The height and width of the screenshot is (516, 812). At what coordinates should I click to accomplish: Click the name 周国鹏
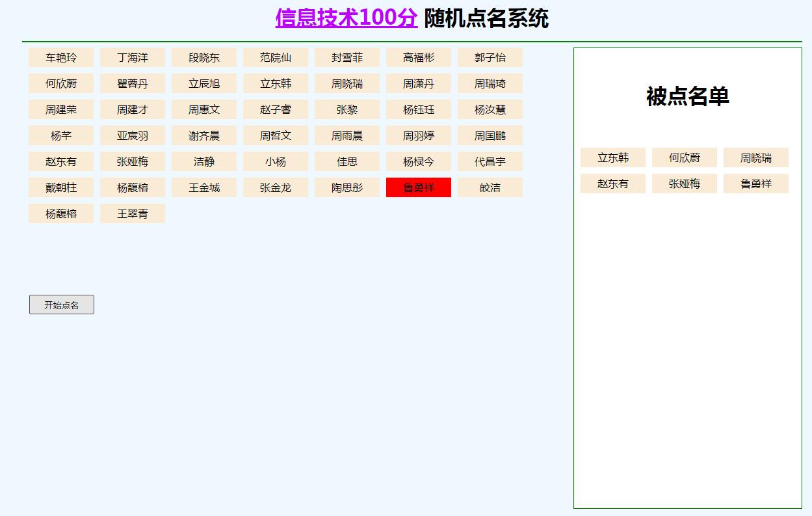(490, 135)
